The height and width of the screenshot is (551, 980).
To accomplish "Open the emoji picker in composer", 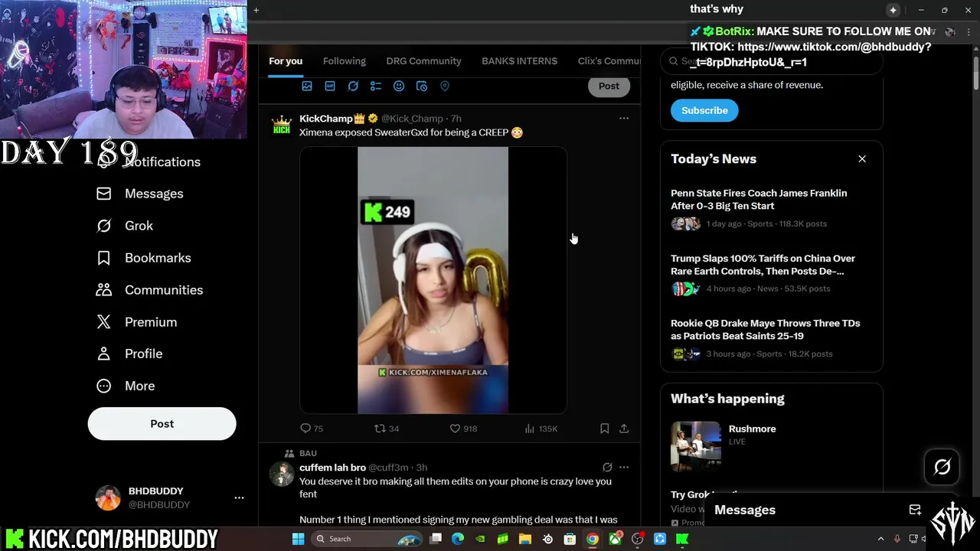I will pos(399,86).
